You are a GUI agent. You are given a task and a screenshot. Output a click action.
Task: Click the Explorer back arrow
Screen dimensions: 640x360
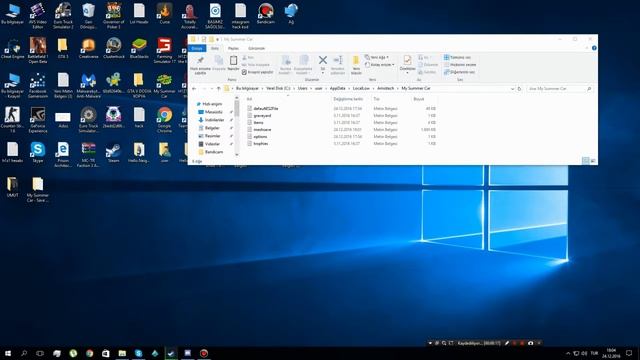(194, 89)
